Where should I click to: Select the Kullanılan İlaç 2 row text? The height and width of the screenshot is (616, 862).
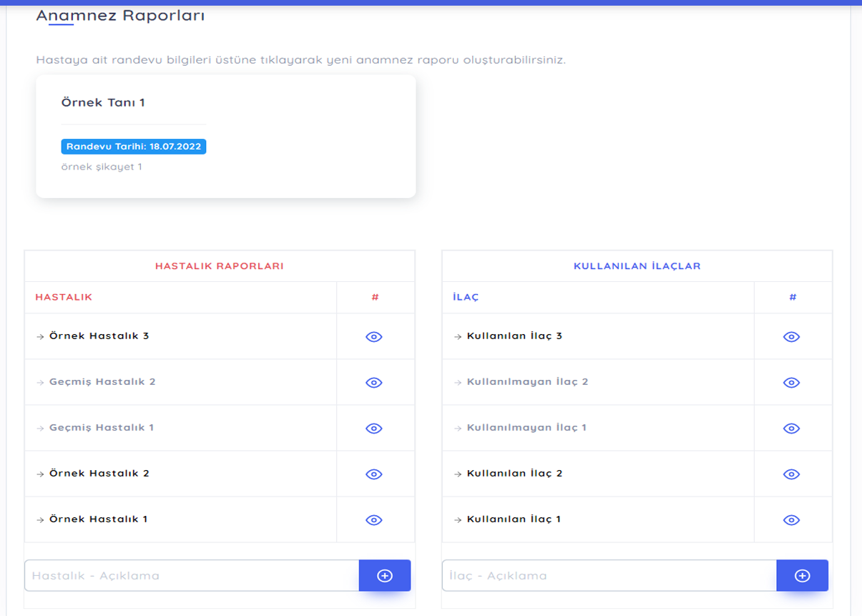[x=514, y=474]
